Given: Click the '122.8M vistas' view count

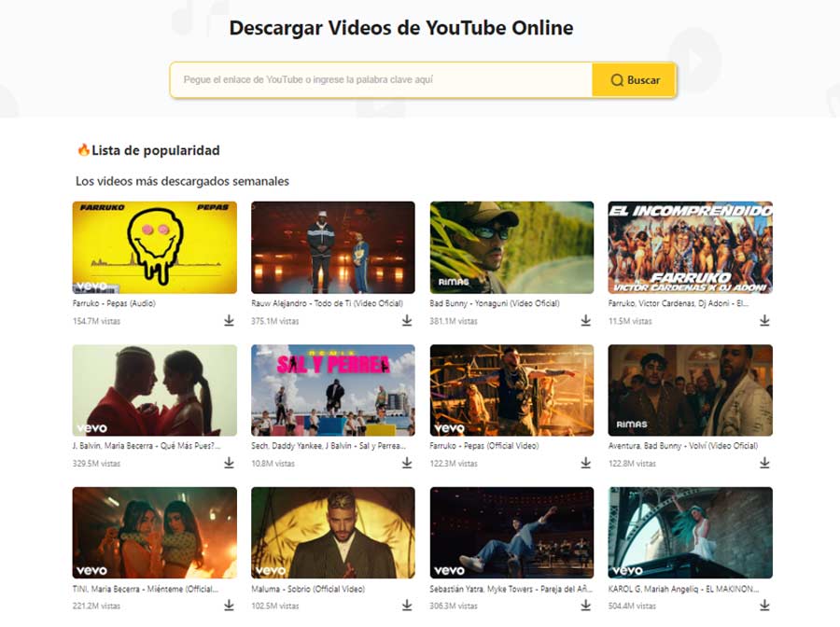Looking at the screenshot, I should [x=632, y=464].
